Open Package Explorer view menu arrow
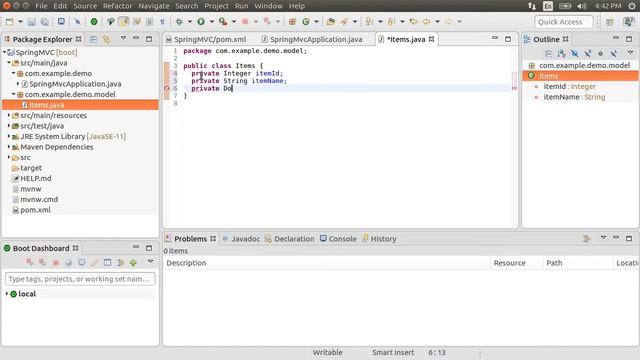Viewport: 640px width, 360px height. click(x=123, y=38)
